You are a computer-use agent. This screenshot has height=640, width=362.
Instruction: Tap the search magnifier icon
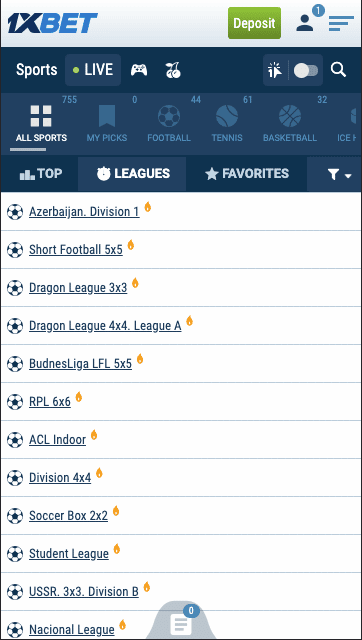pyautogui.click(x=338, y=70)
